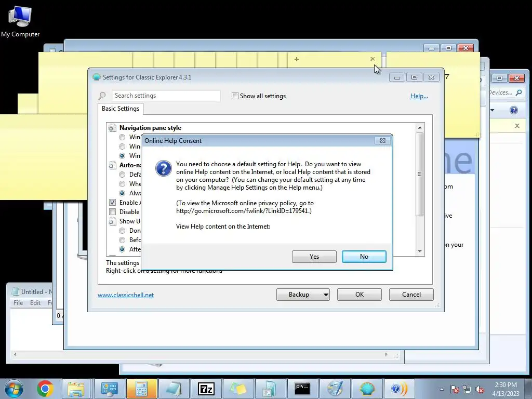Add a new sticky note with plus
Image resolution: width=532 pixels, height=399 pixels.
coord(297,59)
